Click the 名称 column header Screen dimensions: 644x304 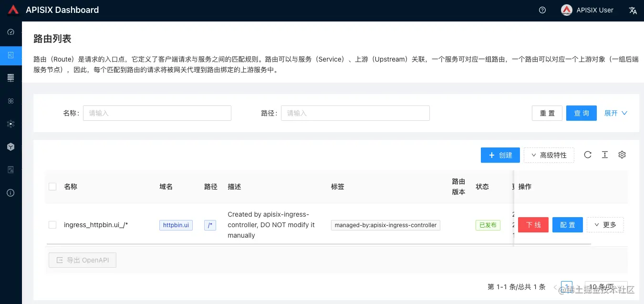tap(71, 187)
